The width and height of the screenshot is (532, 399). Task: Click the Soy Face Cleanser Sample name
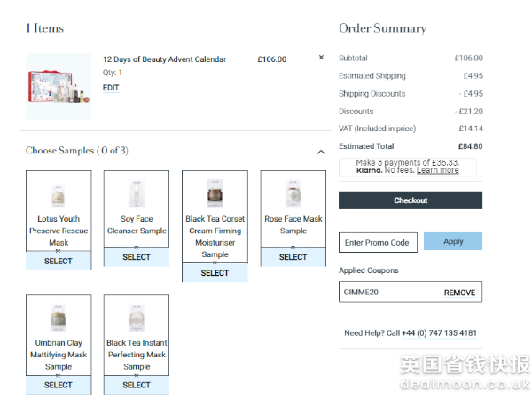(137, 224)
